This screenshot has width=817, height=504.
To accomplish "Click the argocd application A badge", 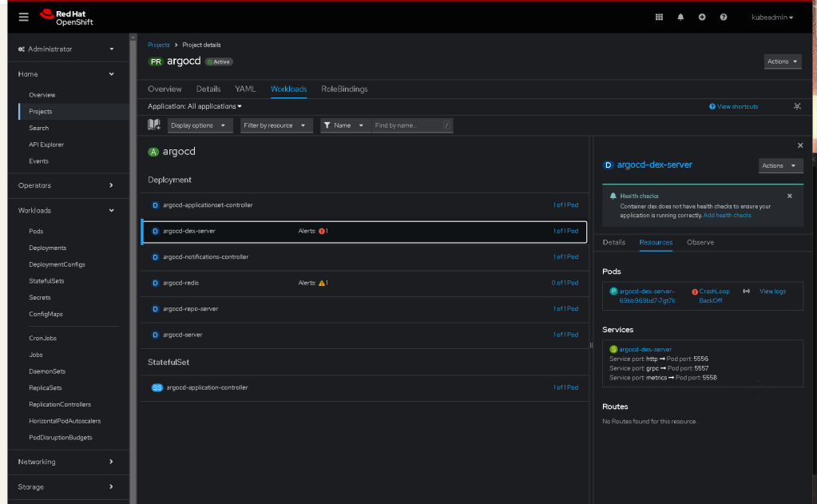I will point(153,152).
